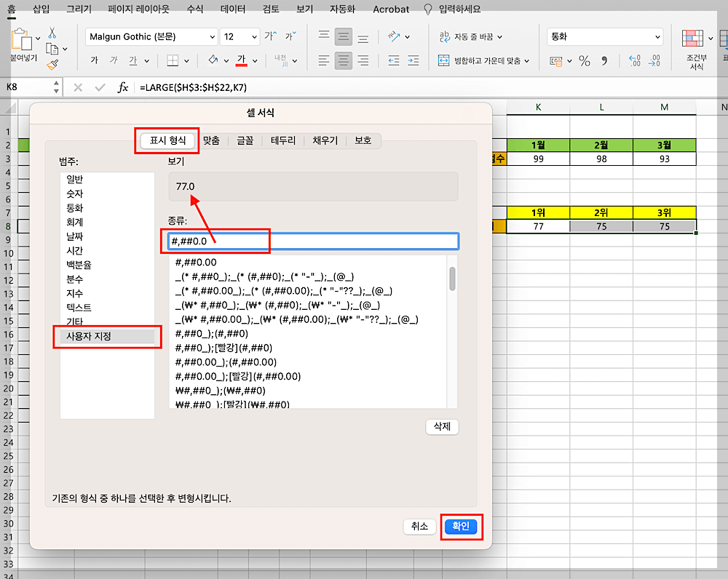Screen dimensions: 728x579
Task: Open the 삽입 ribbon tab
Action: click(41, 9)
